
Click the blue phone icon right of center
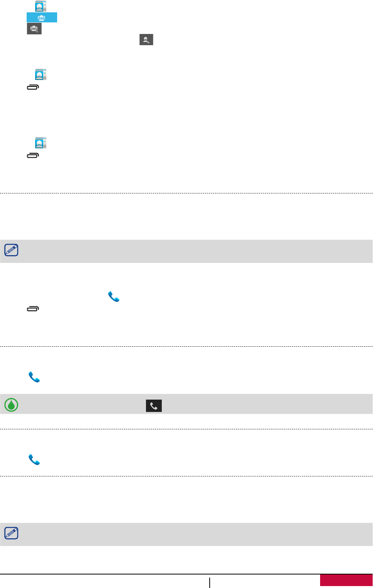tap(114, 297)
